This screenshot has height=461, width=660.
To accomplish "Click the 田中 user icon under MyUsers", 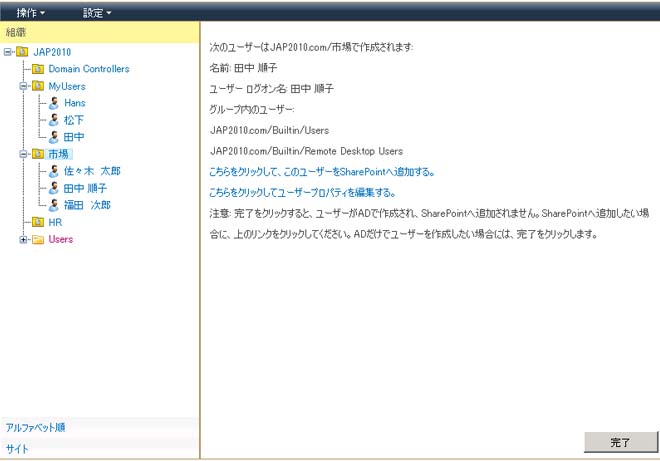I will pos(54,137).
